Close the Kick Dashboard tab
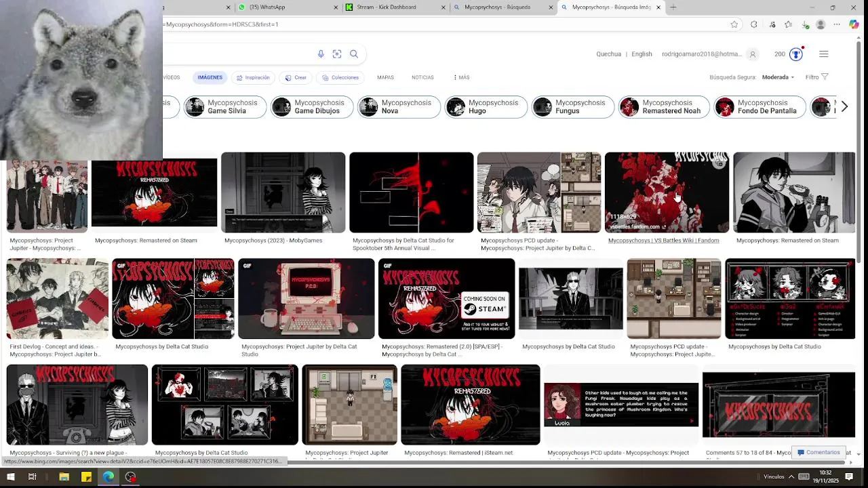The image size is (868, 488). click(443, 7)
